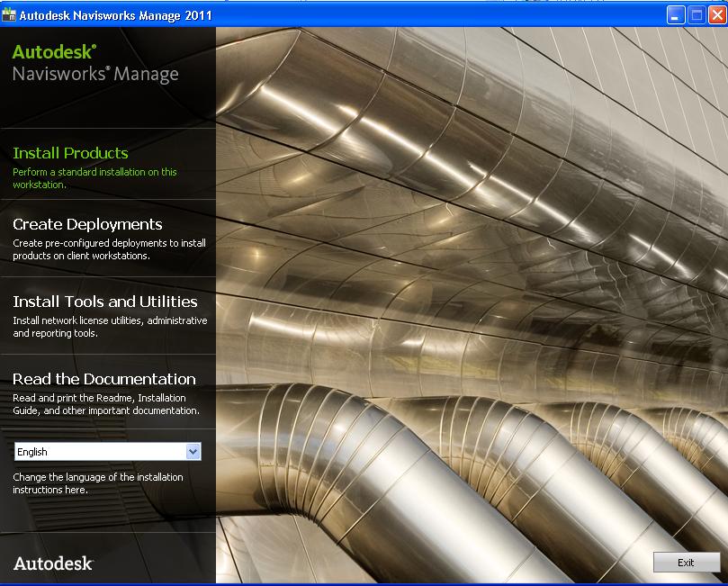Open Create Deployments option
The width and height of the screenshot is (728, 586).
tap(87, 224)
